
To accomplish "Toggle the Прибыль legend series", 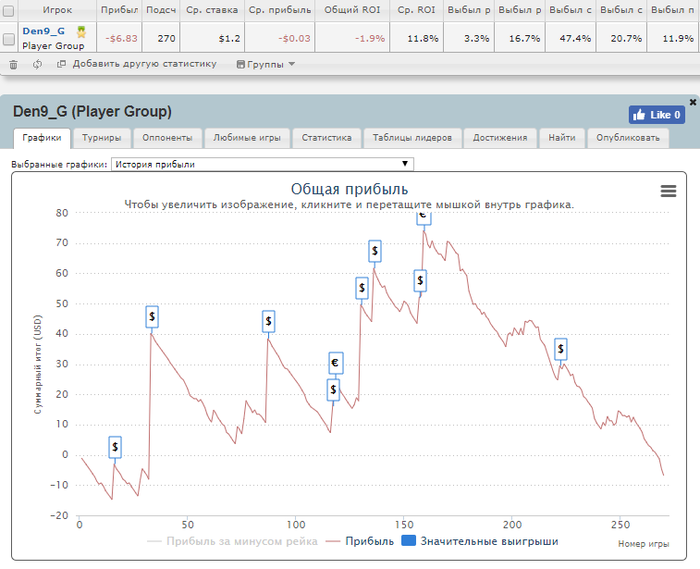I will (x=360, y=541).
